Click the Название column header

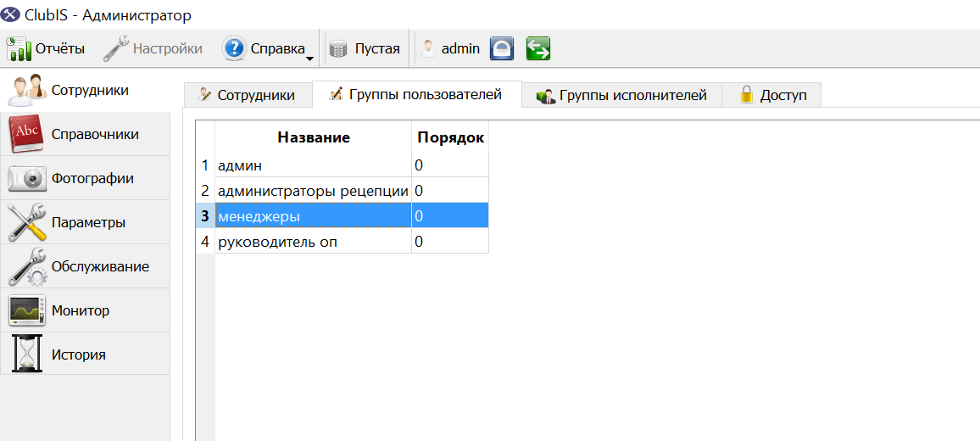pos(313,137)
